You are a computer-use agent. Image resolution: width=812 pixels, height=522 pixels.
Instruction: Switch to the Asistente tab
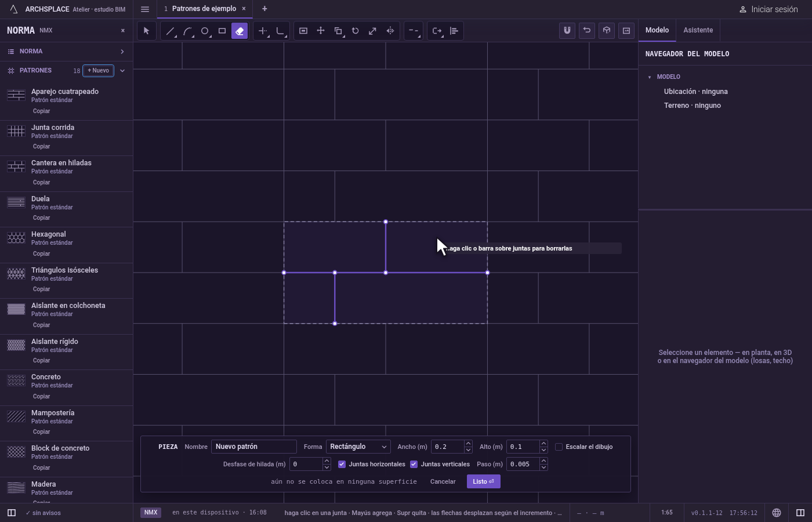tap(698, 30)
